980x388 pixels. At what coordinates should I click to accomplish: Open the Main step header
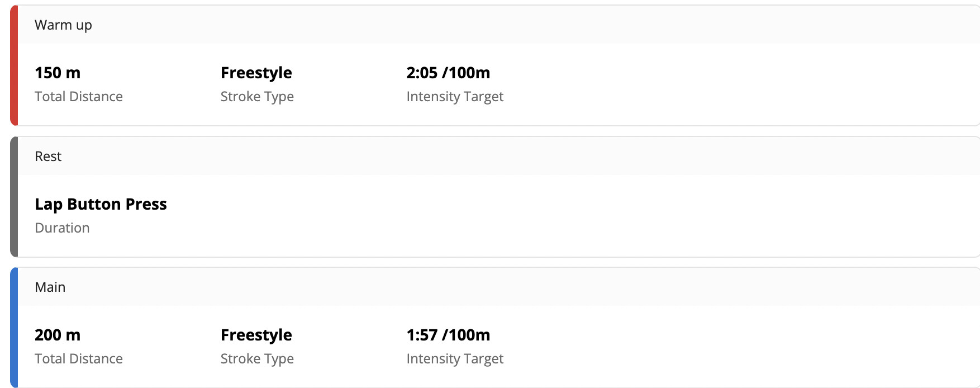coord(50,287)
